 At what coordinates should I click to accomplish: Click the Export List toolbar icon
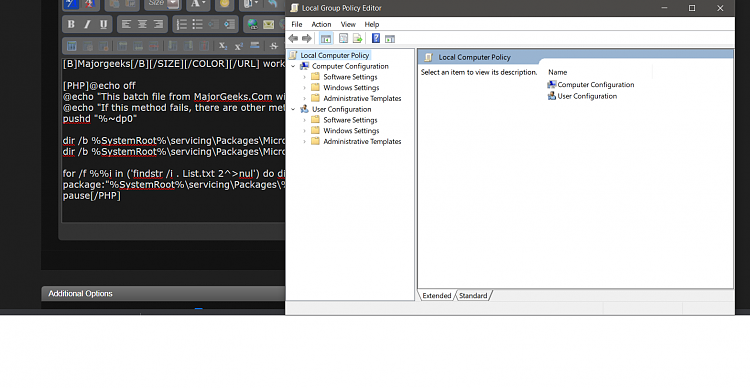coord(357,38)
